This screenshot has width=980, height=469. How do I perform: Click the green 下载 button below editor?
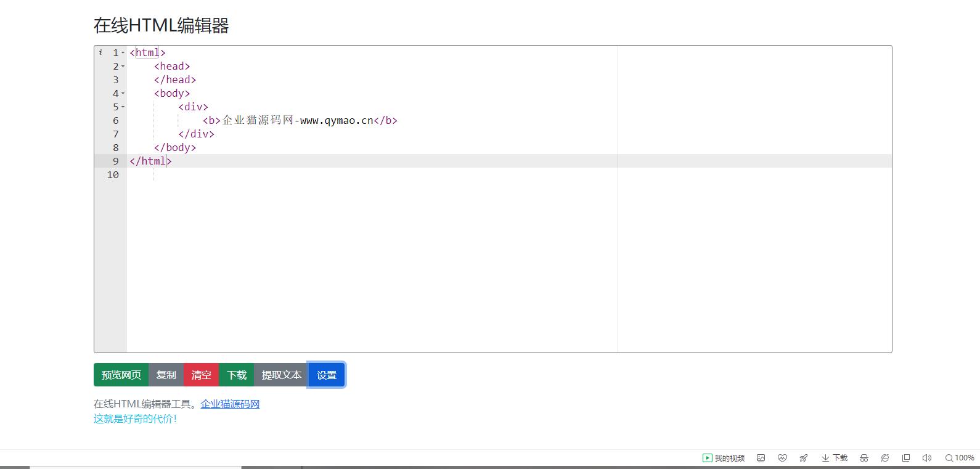click(236, 375)
